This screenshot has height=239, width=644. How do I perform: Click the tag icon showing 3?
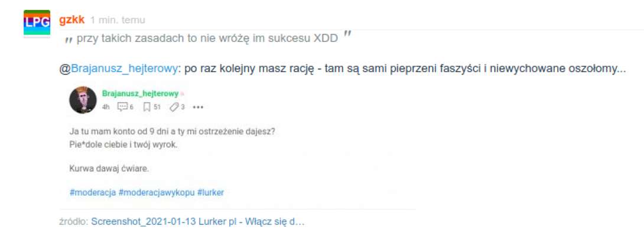(174, 107)
